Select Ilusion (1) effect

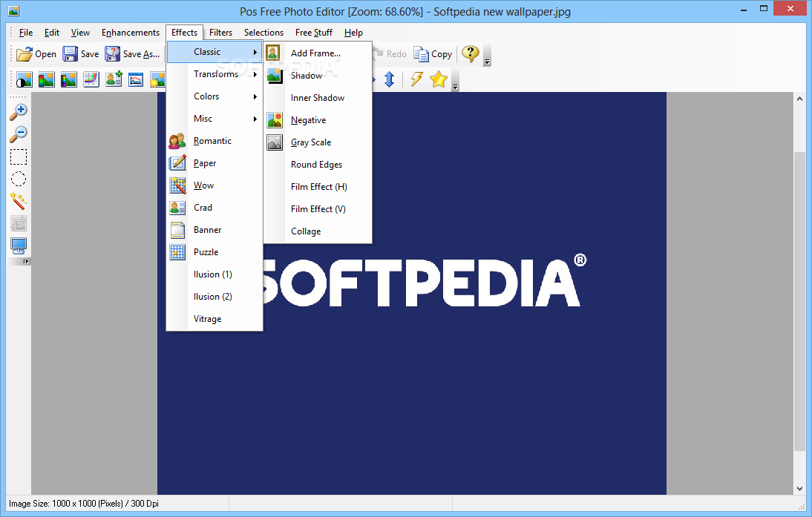(x=215, y=274)
